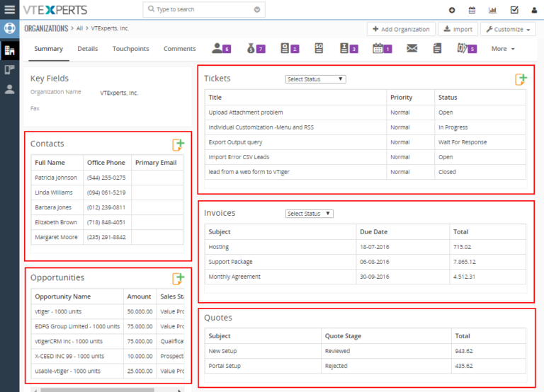Open related Invoices tab with badge 3

pos(349,48)
